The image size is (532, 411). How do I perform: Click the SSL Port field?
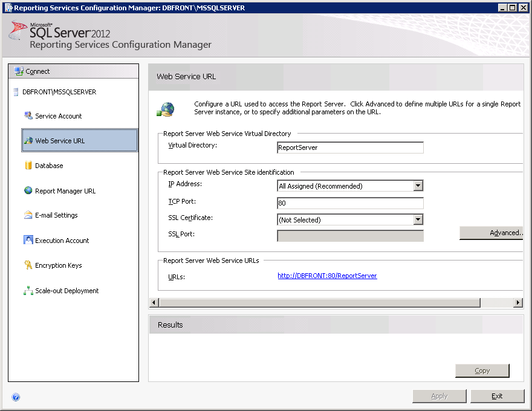point(350,236)
